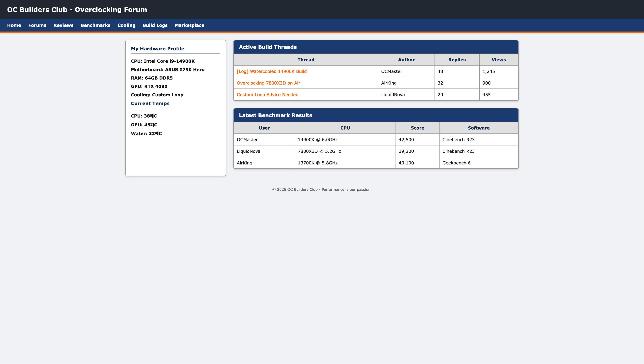Open the Marketplace nav link

189,25
